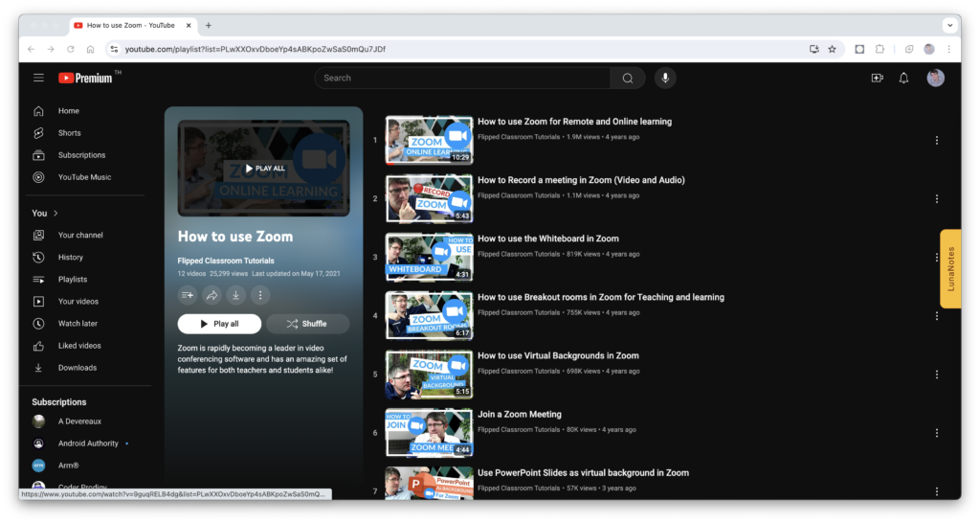Click the voice search microphone icon
Viewport: 980px width, 523px height.
(665, 78)
